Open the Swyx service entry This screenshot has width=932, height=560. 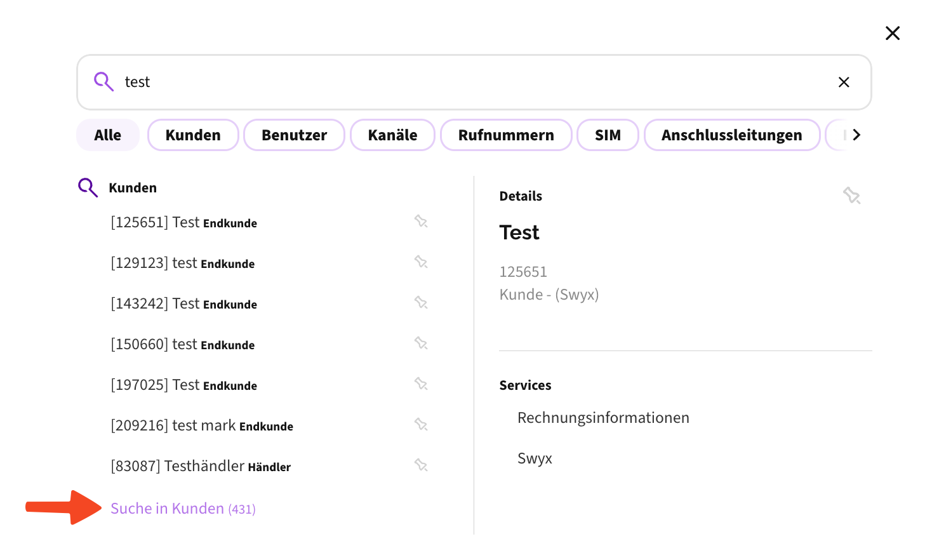[x=534, y=458]
